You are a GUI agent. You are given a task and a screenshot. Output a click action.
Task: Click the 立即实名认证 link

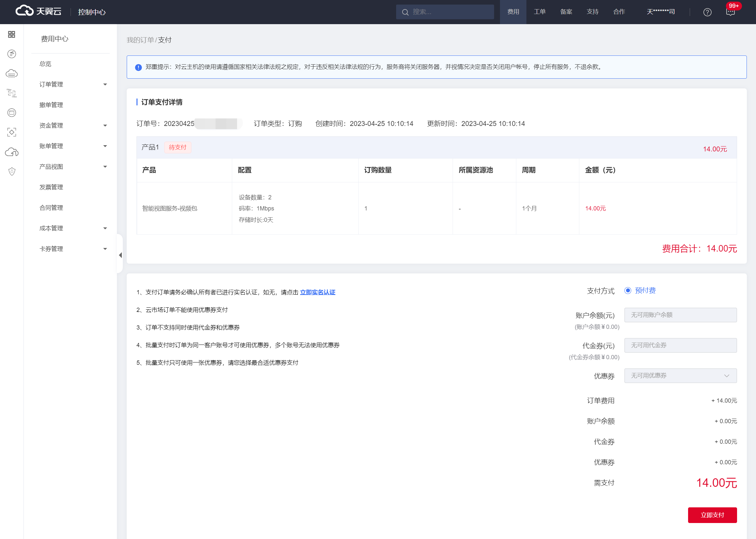(x=317, y=292)
